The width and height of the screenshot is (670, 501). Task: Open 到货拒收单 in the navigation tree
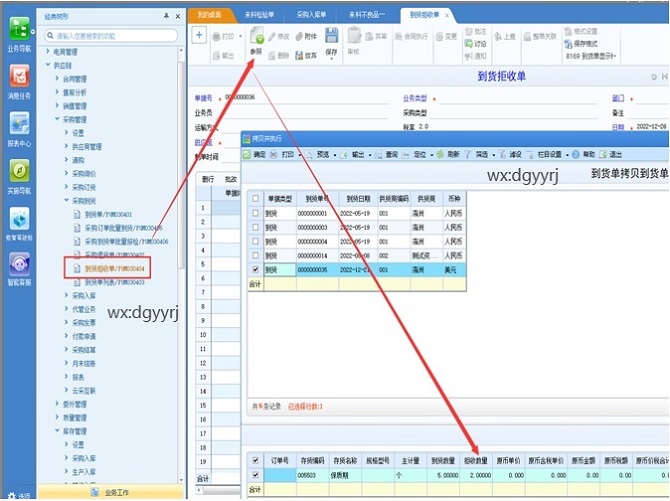[114, 269]
